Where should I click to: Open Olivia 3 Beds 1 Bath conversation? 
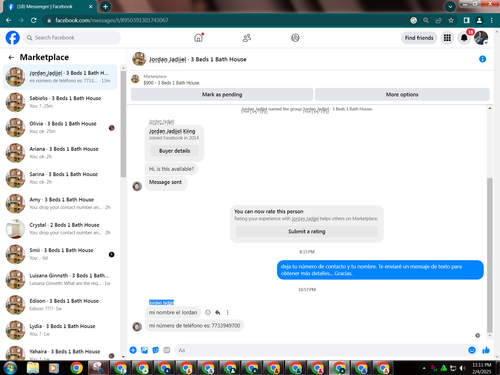[60, 127]
